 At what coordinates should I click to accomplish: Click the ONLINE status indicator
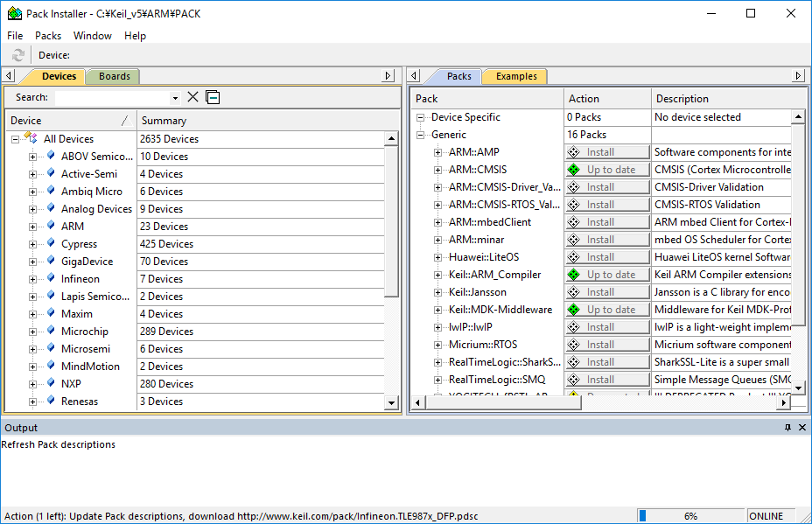(771, 516)
